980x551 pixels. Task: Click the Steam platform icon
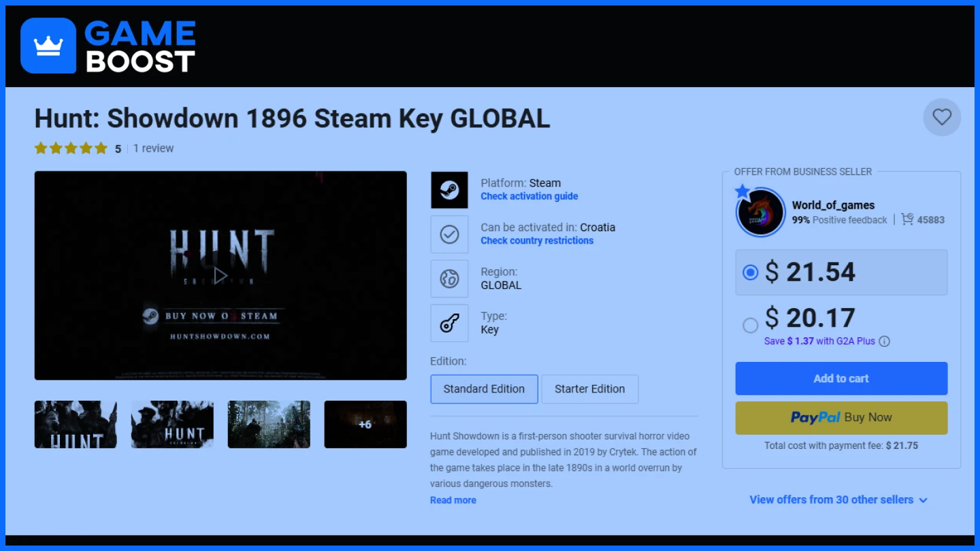449,190
